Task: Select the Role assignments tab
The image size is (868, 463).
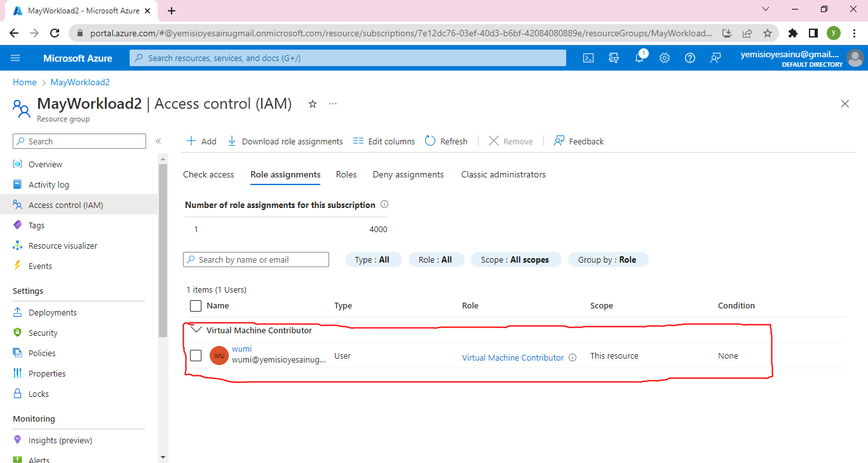Action: point(285,174)
